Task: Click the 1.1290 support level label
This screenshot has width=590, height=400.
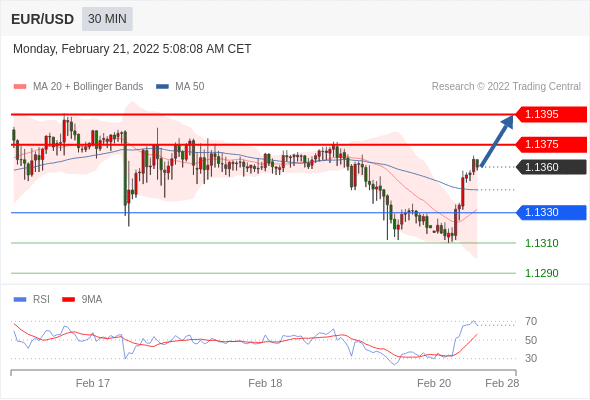Action: point(541,273)
